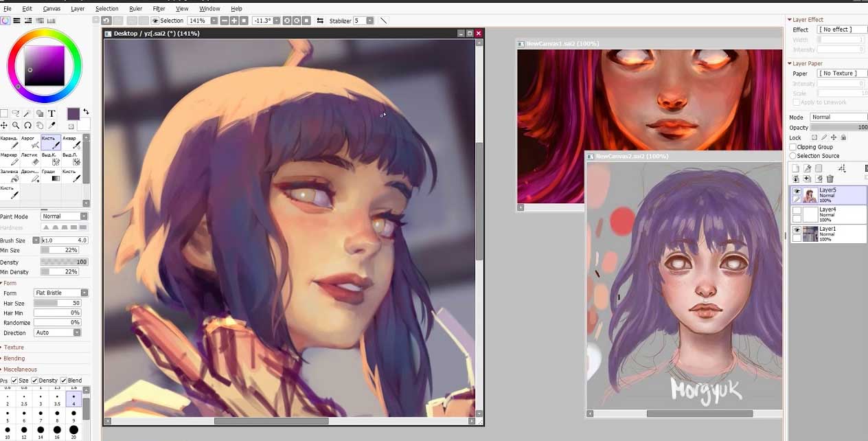
Task: Select the Аэрог (airbrush) tool
Action: click(30, 141)
